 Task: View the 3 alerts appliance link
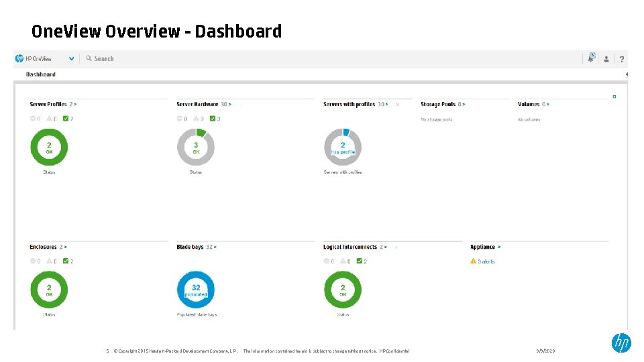point(486,261)
